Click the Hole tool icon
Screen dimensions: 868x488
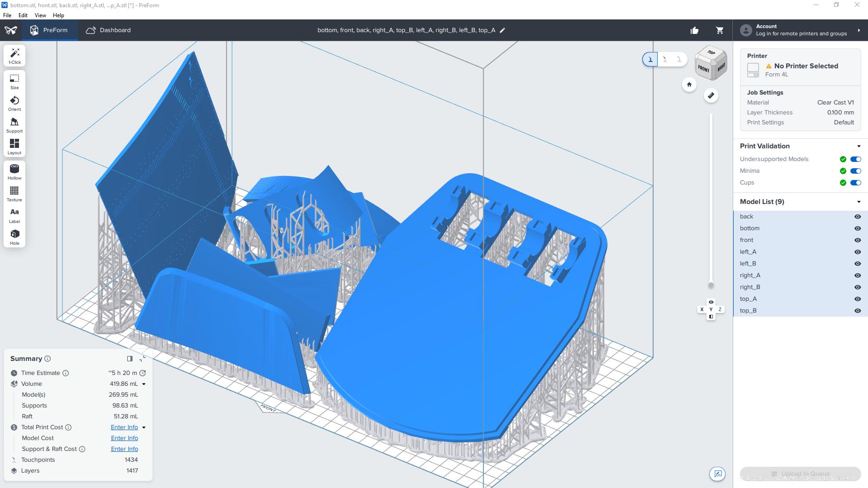coord(14,237)
